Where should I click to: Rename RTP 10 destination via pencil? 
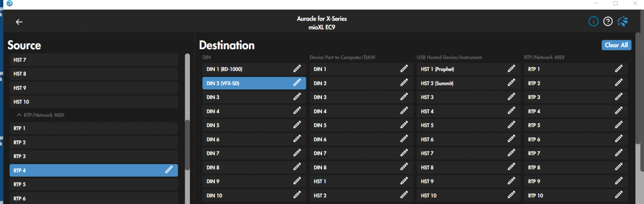click(x=619, y=195)
